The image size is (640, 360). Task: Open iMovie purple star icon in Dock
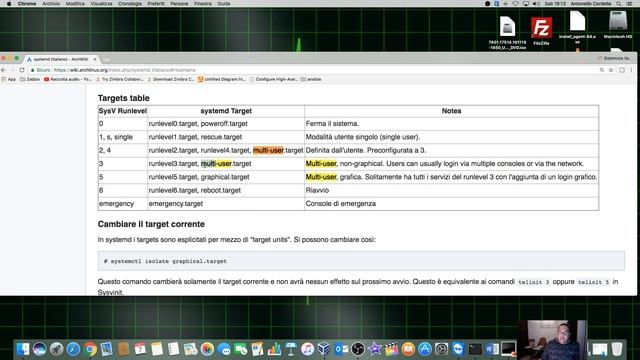pyautogui.click(x=375, y=349)
